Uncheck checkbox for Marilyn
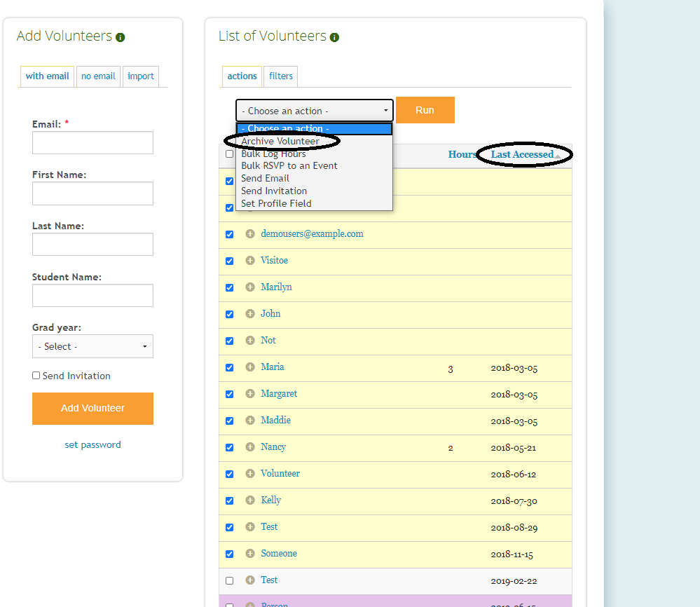 229,287
